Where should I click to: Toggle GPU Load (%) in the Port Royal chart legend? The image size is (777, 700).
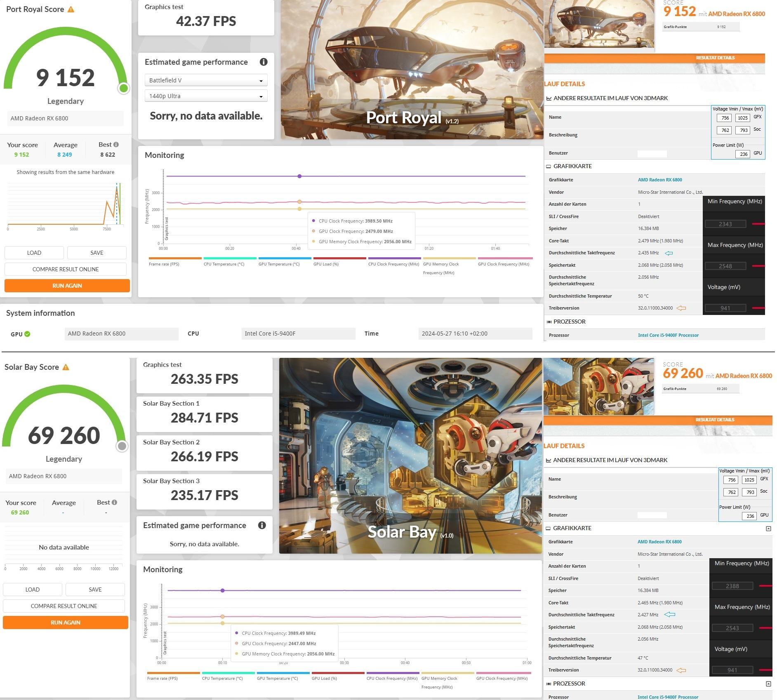(339, 261)
